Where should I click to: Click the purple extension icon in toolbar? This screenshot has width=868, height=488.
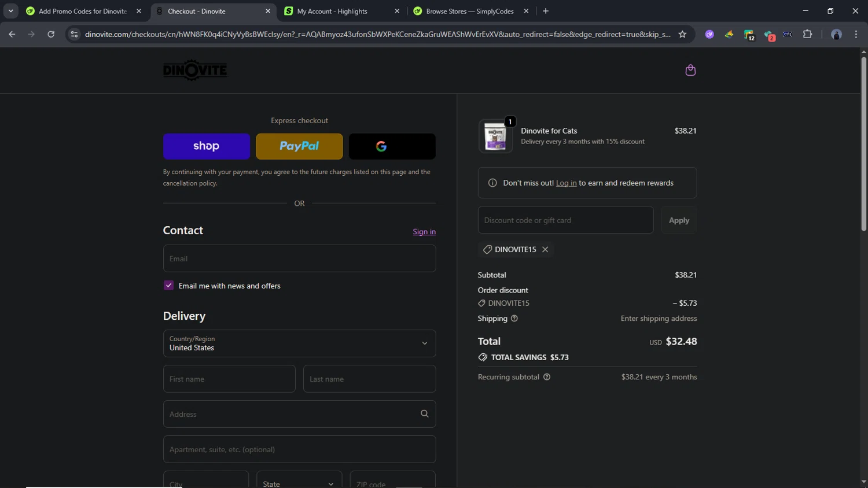(x=709, y=34)
